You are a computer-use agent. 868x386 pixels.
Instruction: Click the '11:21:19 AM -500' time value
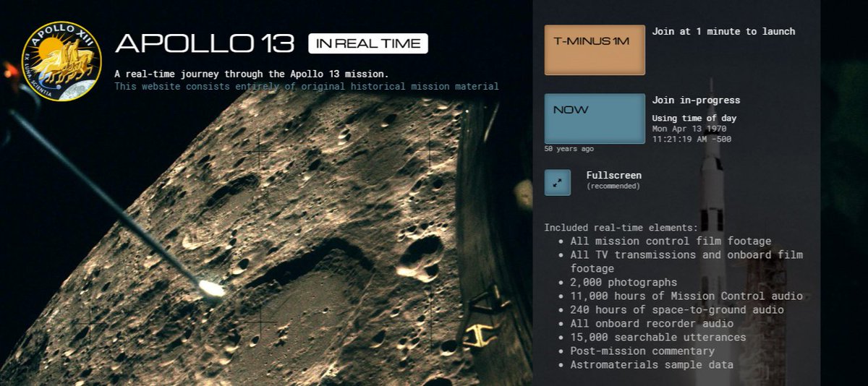(692, 139)
